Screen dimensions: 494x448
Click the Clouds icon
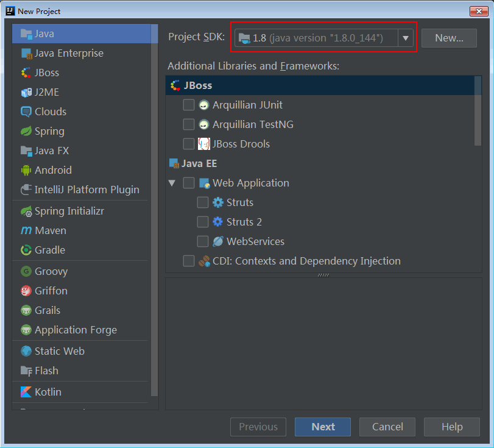point(26,112)
